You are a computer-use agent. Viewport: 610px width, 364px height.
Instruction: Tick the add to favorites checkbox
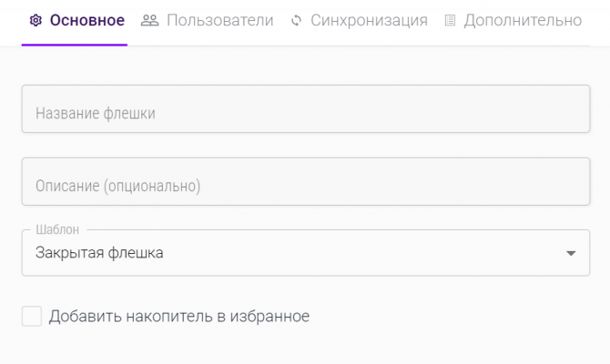32,317
